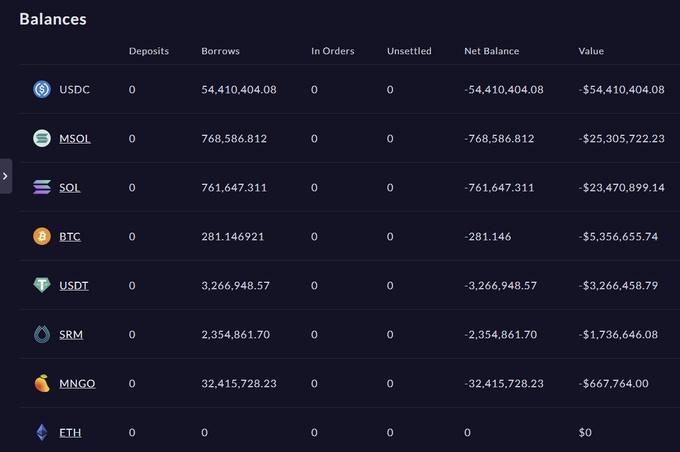Click the USDC coin icon

click(x=42, y=89)
